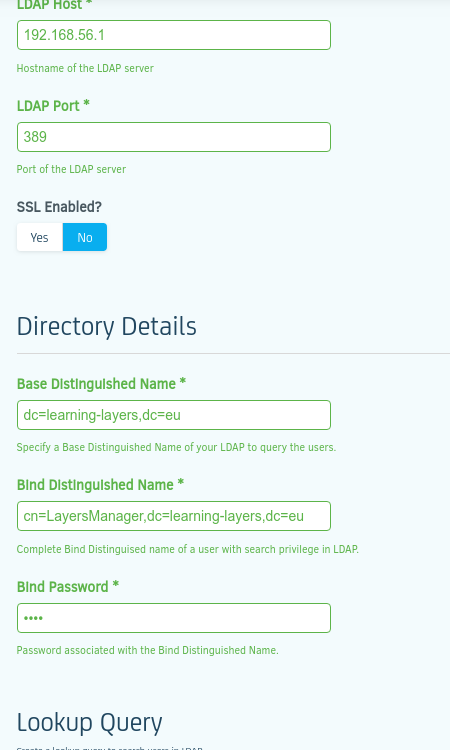Click the Bind Password field
The image size is (450, 750).
pyautogui.click(x=174, y=618)
